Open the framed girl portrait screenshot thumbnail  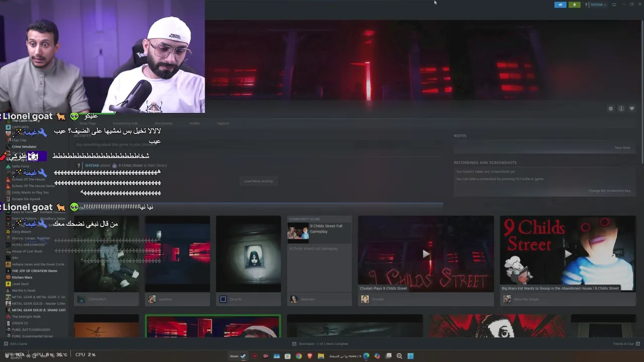249,254
